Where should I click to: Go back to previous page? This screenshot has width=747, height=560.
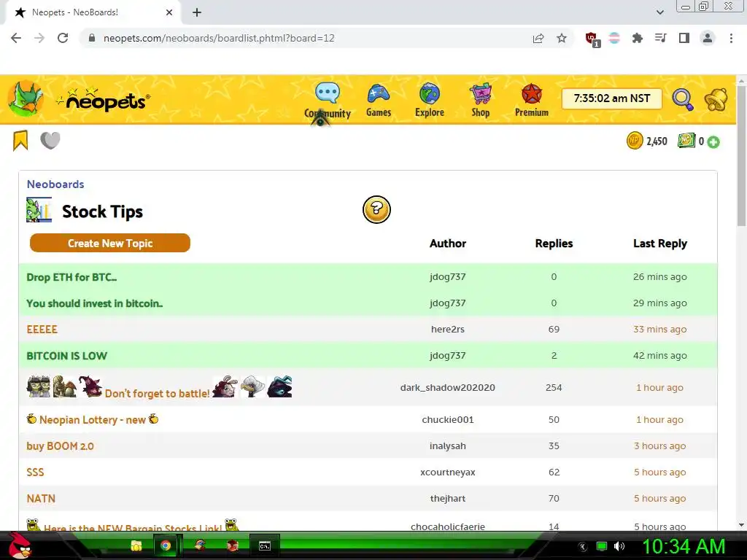[16, 38]
